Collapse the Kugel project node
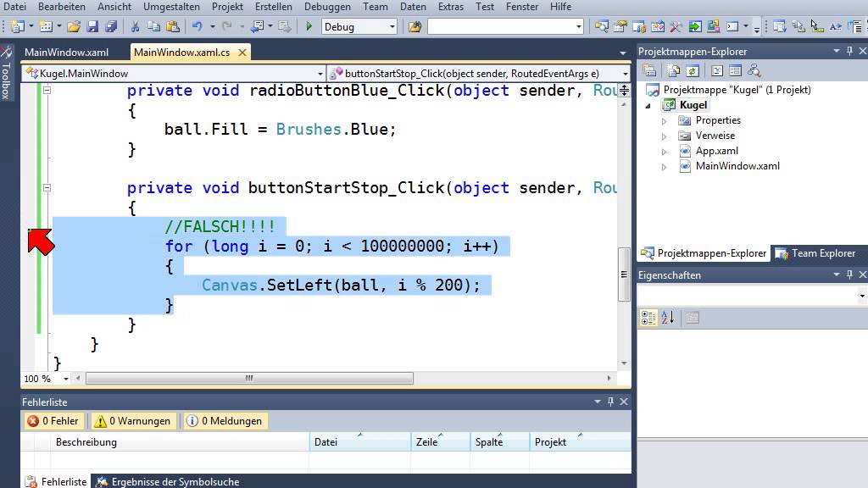868x488 pixels. (648, 105)
